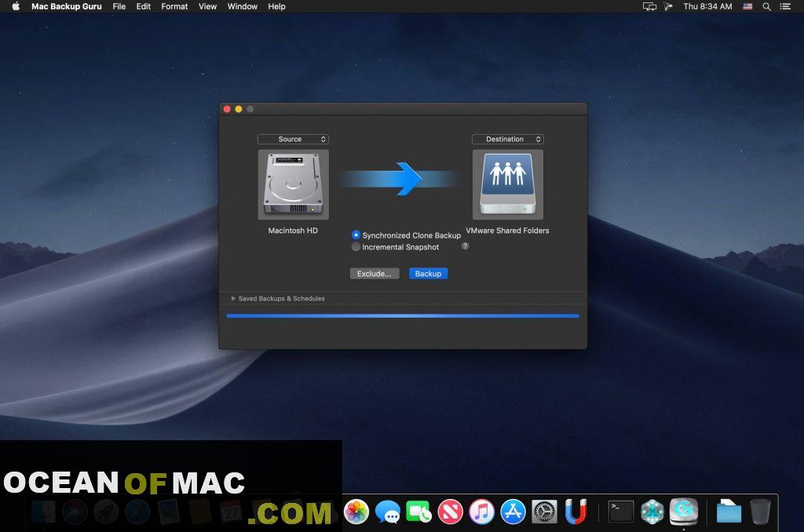Click the US flag input source icon
The image size is (804, 532).
747,6
